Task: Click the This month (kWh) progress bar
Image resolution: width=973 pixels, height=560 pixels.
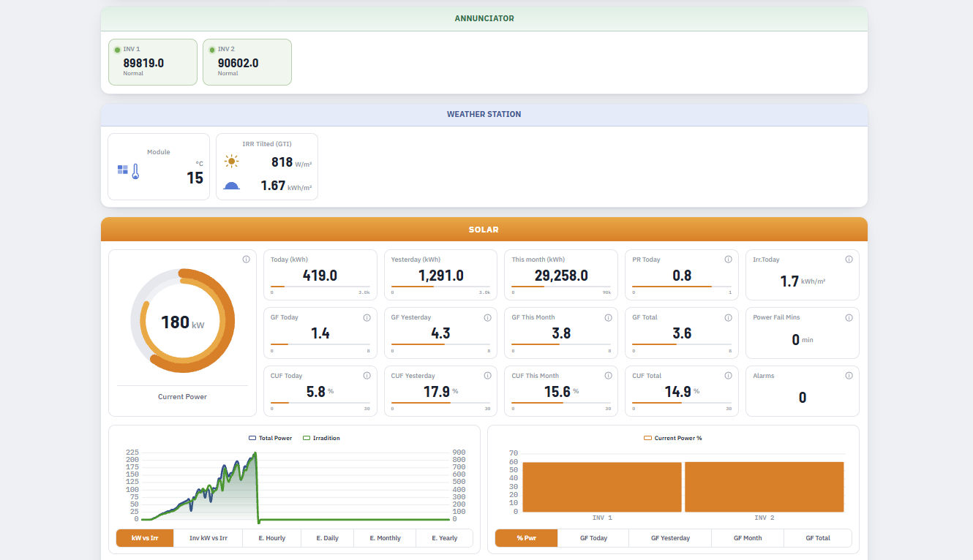Action: (561, 287)
